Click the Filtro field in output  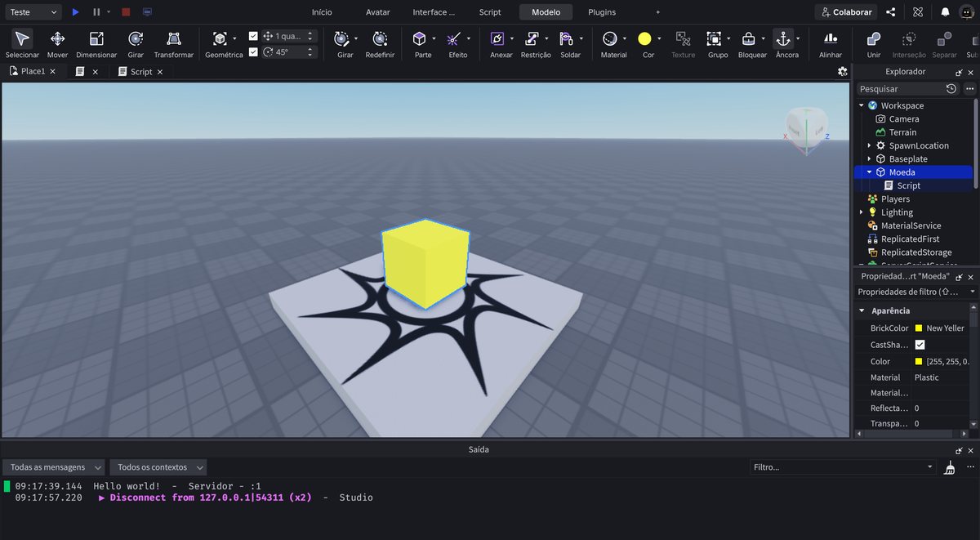click(843, 467)
